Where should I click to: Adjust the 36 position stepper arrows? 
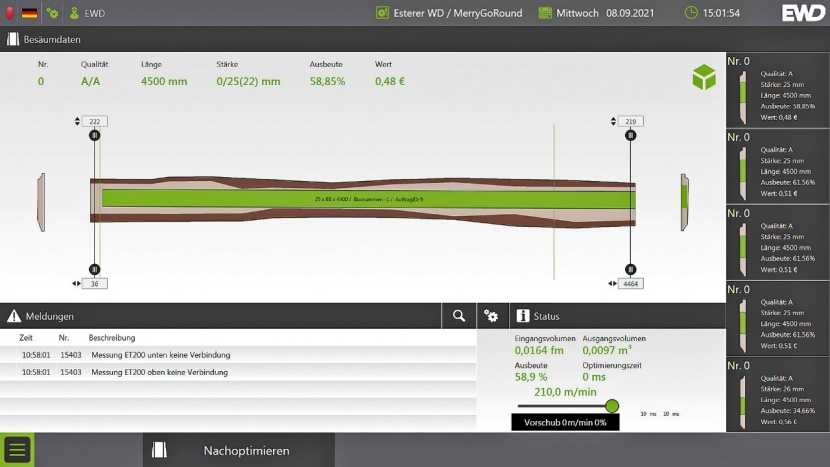point(78,284)
